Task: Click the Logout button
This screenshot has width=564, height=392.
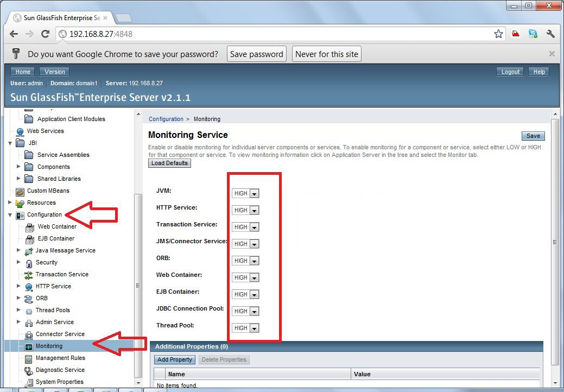Action: [510, 72]
